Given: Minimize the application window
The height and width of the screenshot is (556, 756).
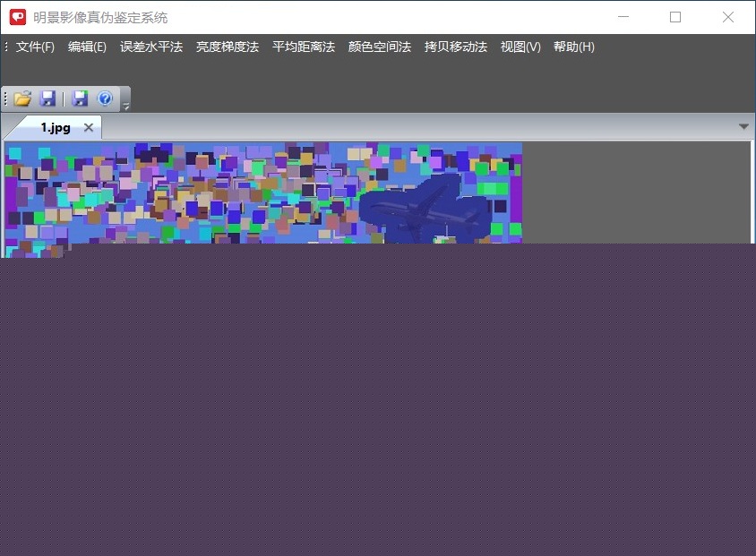Looking at the screenshot, I should pos(623,17).
